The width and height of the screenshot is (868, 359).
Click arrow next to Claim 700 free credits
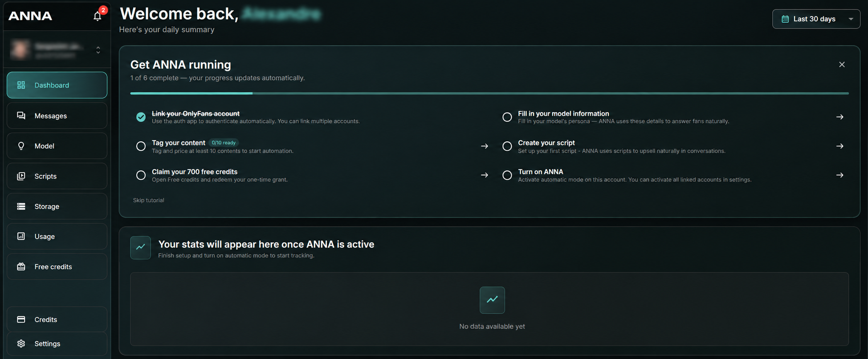(x=485, y=175)
